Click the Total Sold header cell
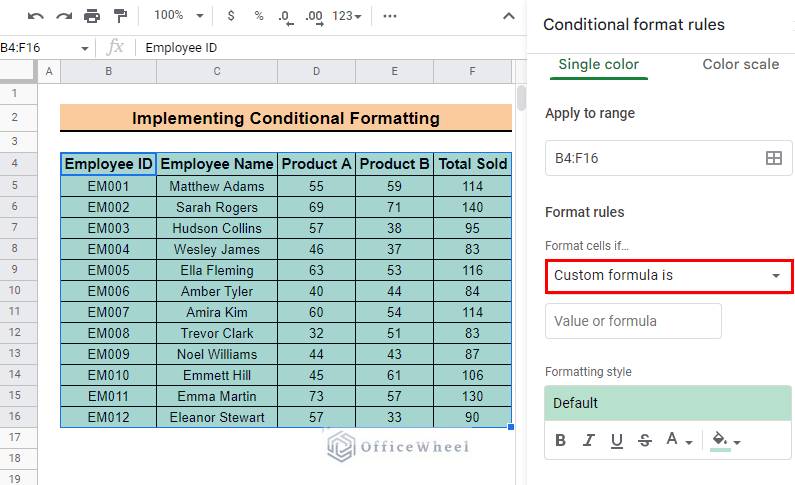795x485 pixels. 473,164
